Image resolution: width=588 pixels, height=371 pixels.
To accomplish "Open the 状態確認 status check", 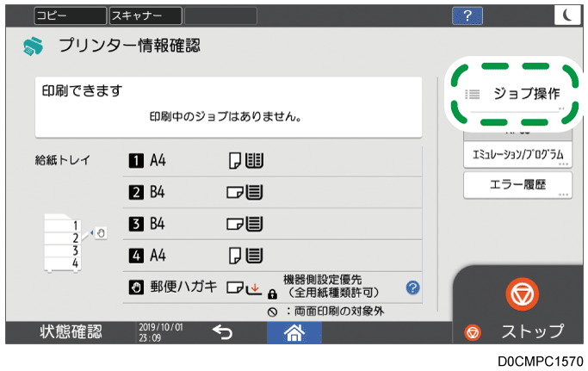I will click(x=71, y=332).
